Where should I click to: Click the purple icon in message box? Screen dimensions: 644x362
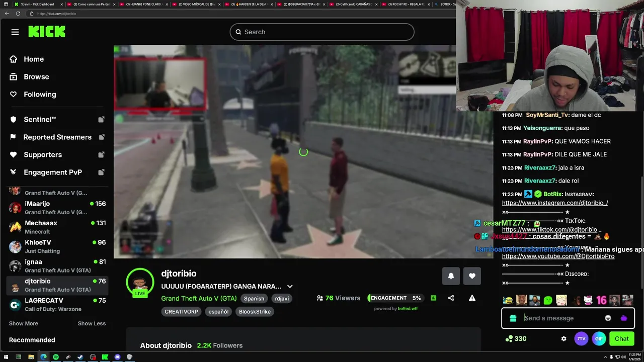click(624, 318)
